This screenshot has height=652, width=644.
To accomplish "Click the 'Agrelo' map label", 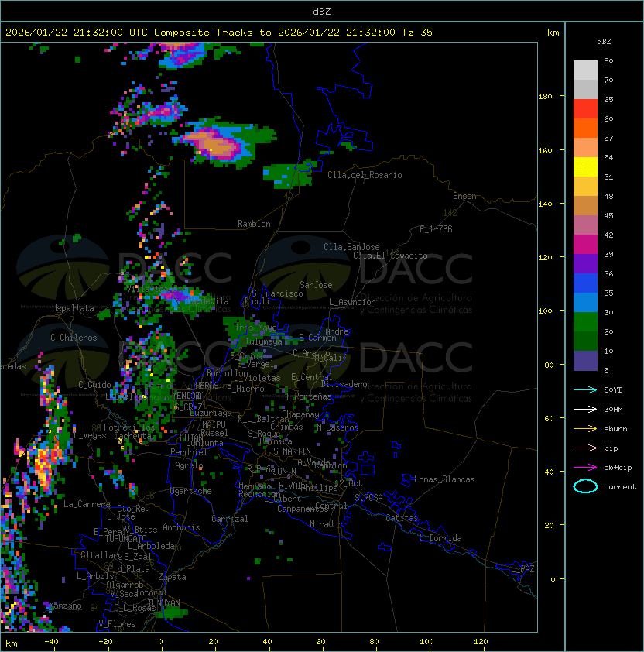I will click(x=189, y=465).
